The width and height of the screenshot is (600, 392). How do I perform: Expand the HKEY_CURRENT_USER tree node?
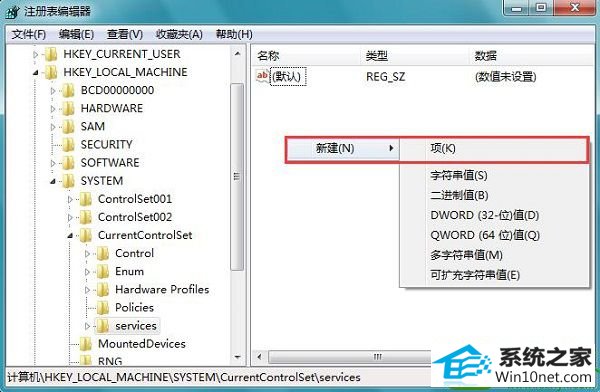pyautogui.click(x=36, y=55)
